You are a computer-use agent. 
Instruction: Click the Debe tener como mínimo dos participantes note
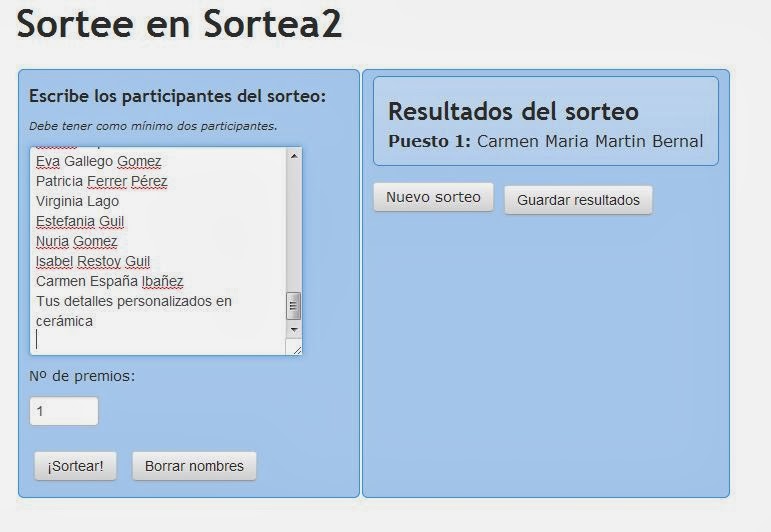(153, 126)
